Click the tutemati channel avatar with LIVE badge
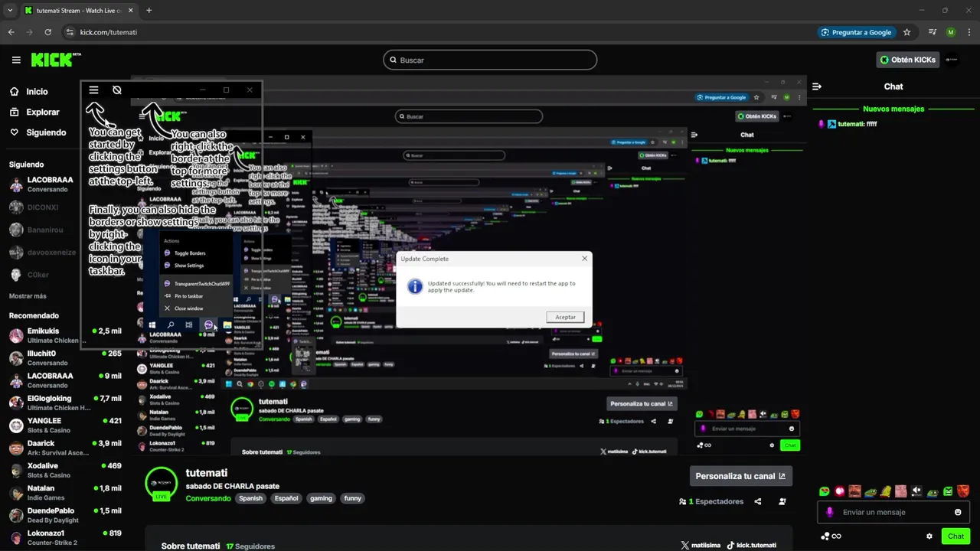The image size is (980, 551). point(161,483)
